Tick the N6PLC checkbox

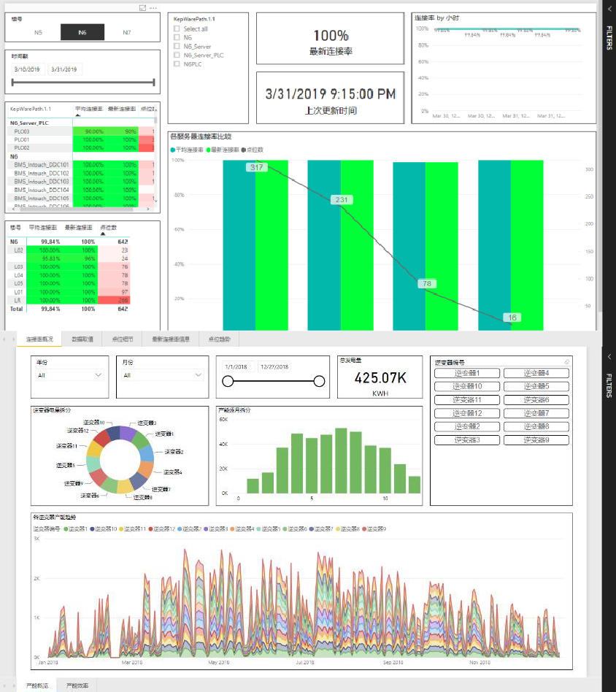point(177,64)
